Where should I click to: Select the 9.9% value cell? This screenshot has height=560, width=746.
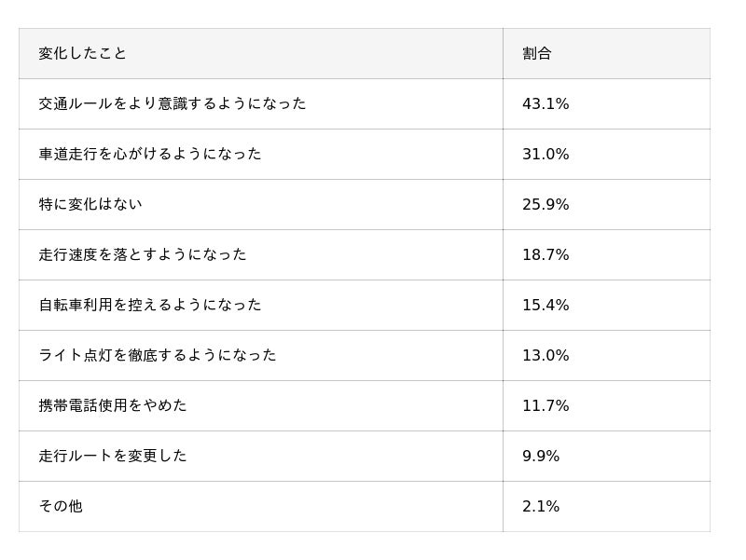click(607, 457)
